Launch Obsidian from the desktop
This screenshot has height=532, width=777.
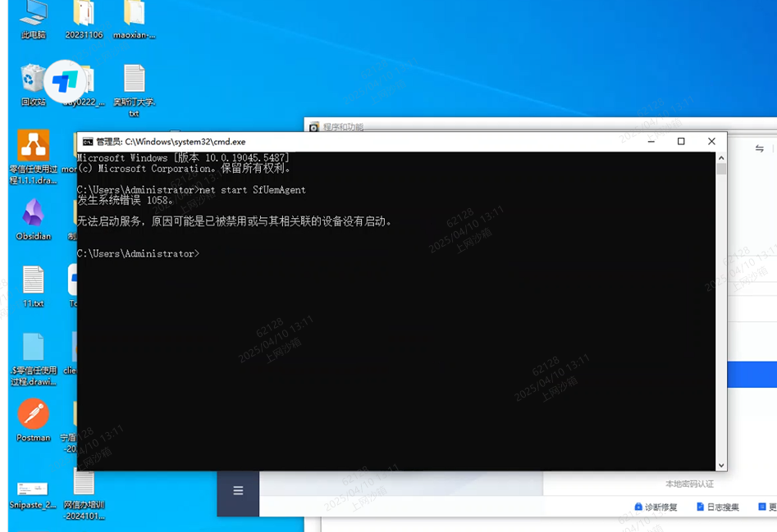(x=34, y=214)
